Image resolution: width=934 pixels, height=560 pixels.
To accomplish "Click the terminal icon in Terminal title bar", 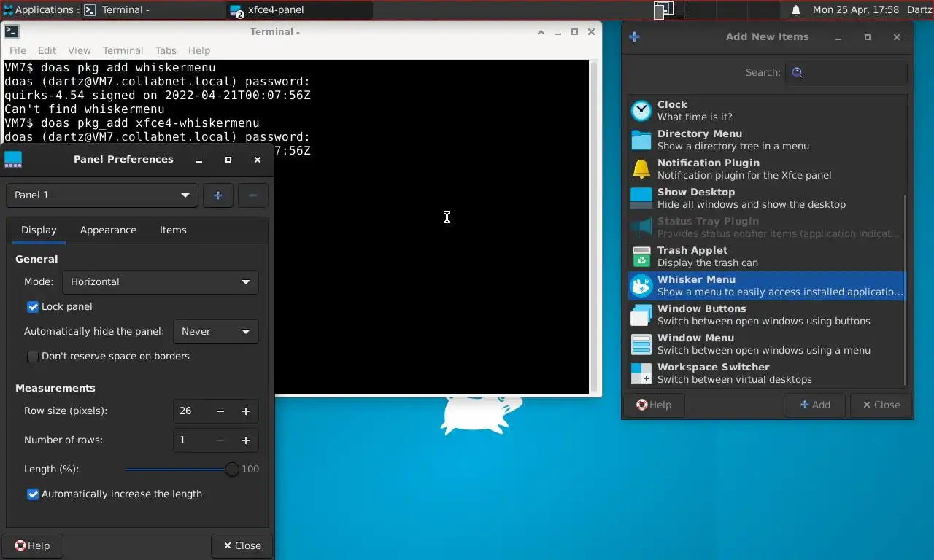I will [x=12, y=31].
